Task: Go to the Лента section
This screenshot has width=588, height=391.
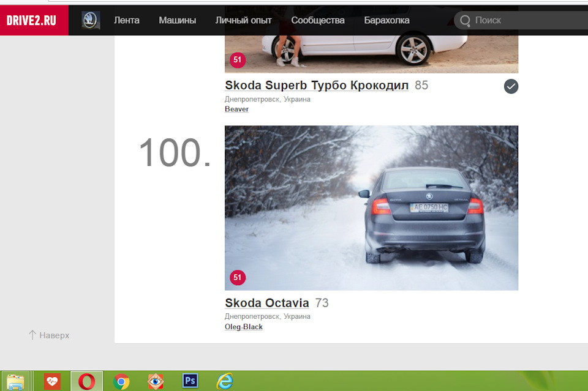Action: 127,20
